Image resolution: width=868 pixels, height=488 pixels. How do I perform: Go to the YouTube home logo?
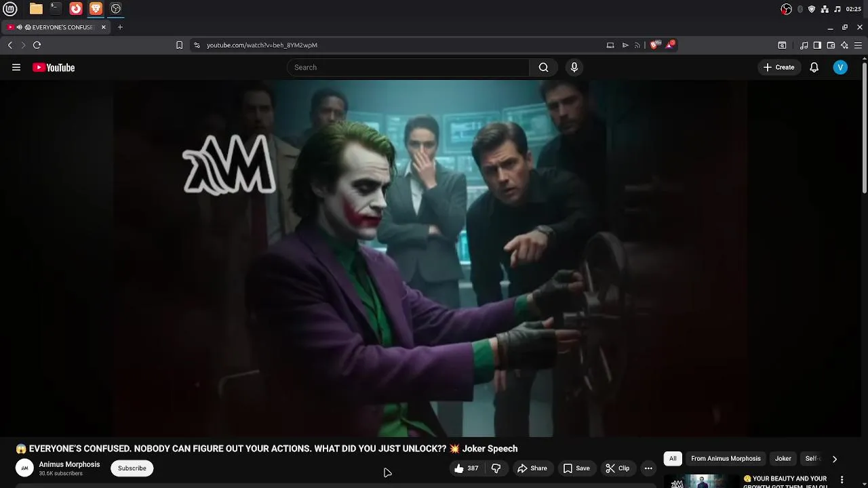click(x=54, y=67)
